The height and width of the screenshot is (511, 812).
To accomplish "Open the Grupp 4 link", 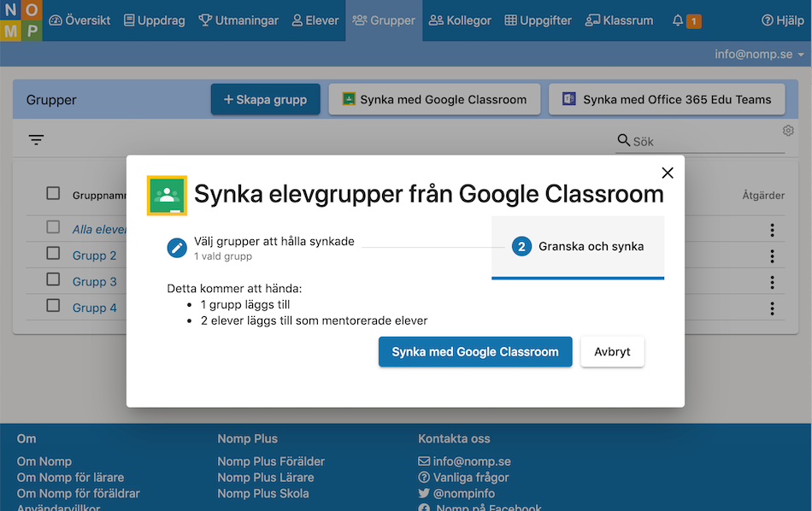I will pos(94,308).
